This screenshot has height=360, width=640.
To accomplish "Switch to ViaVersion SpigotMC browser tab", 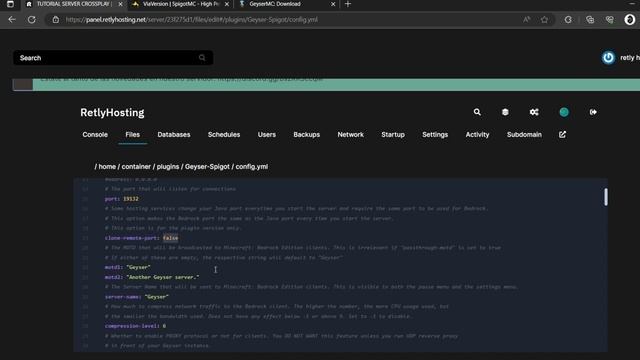I will [180, 4].
